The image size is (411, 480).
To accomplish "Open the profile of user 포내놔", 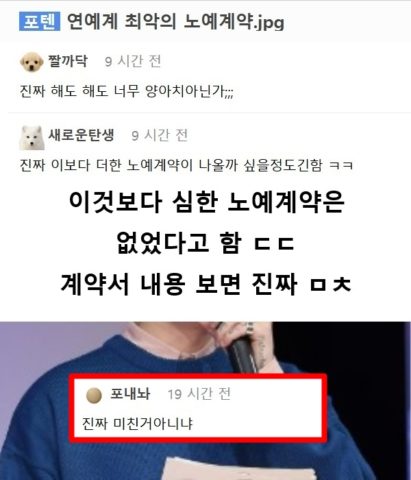I will click(130, 394).
